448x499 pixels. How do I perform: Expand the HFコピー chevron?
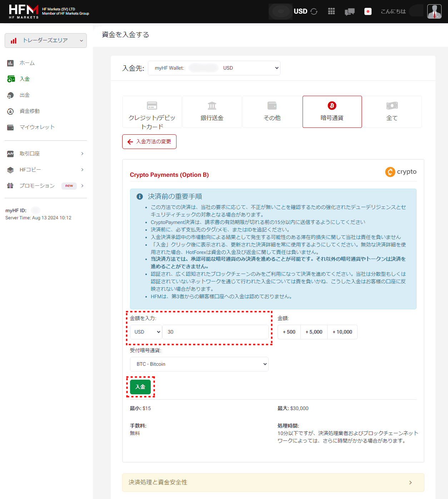(x=83, y=170)
